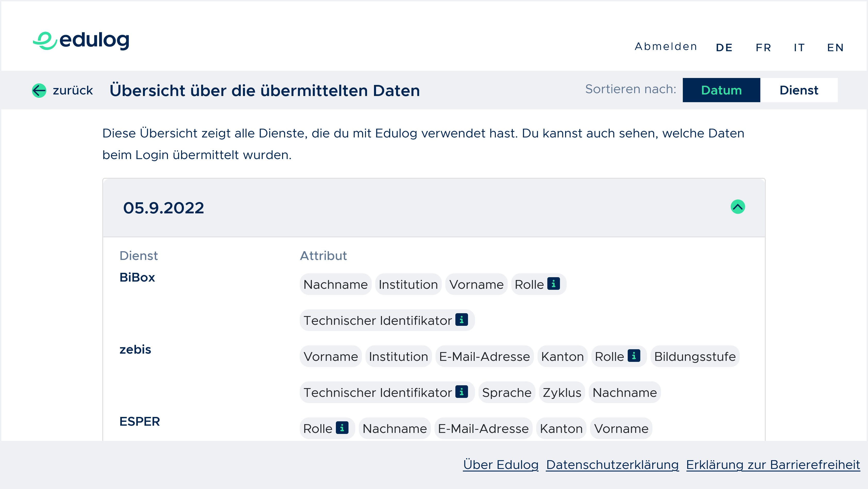Switch language to EN
This screenshot has width=868, height=489.
tap(835, 48)
